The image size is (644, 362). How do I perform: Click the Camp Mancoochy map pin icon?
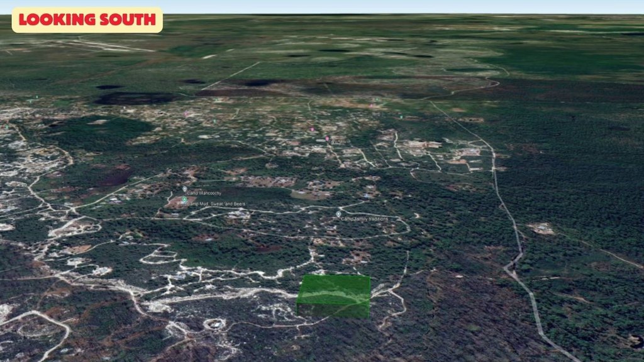coord(184,189)
